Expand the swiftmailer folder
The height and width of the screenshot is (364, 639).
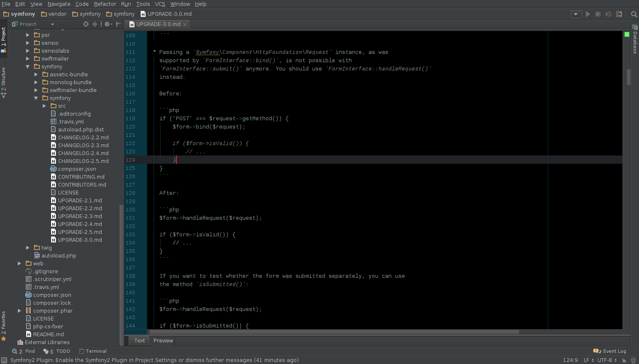click(x=28, y=59)
